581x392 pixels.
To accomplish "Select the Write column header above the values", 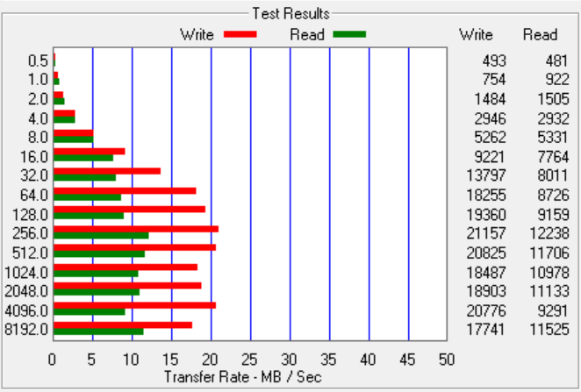I will [x=476, y=35].
